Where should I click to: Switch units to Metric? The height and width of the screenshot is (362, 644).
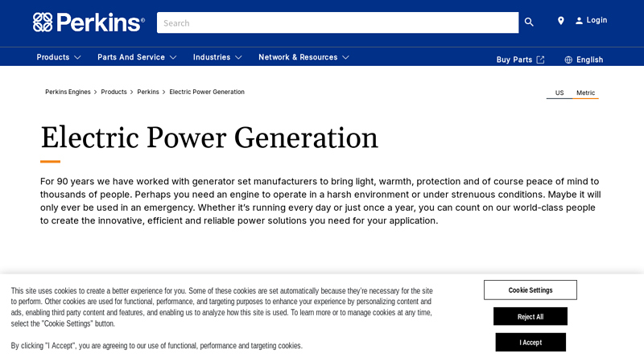(585, 93)
